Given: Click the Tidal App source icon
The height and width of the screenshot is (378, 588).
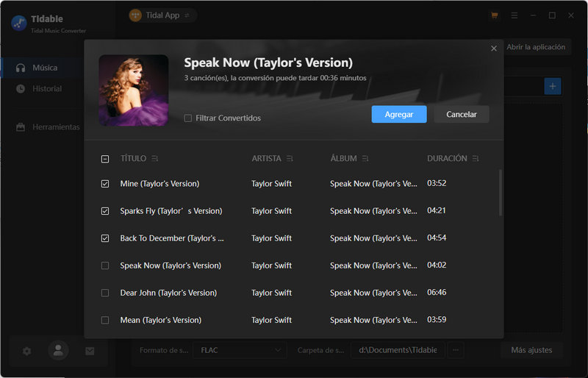Looking at the screenshot, I should pos(135,15).
